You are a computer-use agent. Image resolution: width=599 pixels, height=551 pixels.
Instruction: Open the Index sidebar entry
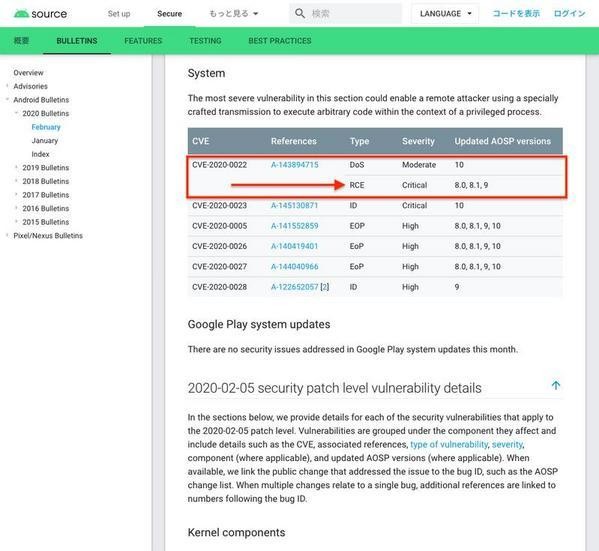point(40,154)
